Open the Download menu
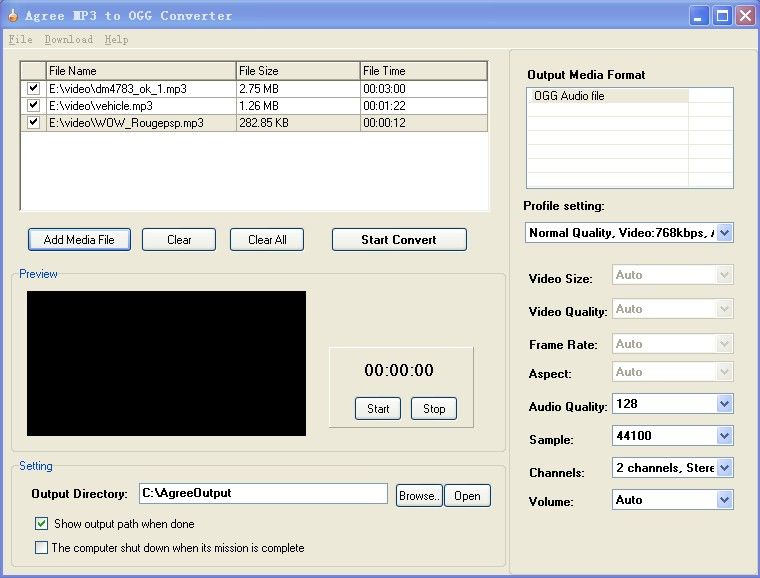Image resolution: width=760 pixels, height=578 pixels. point(68,39)
